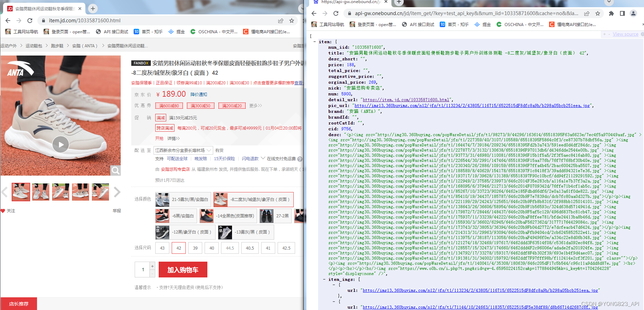Expand promotion 详情 details

point(173,139)
